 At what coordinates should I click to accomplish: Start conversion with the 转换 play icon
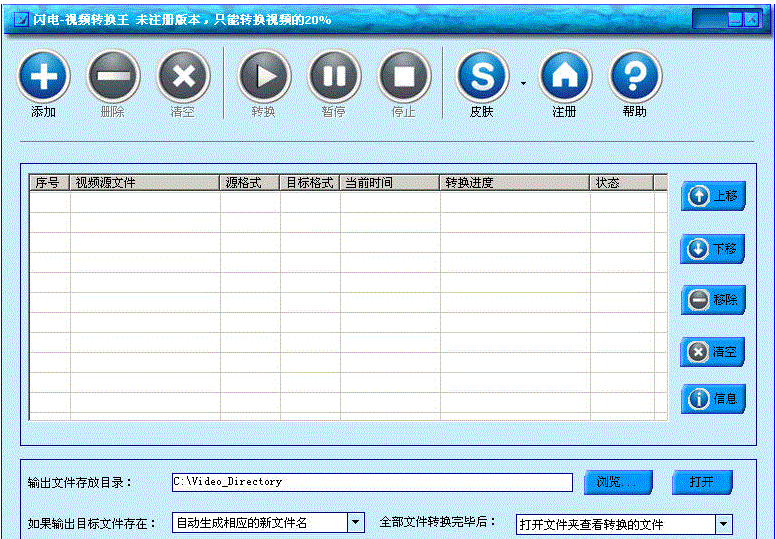pyautogui.click(x=264, y=76)
